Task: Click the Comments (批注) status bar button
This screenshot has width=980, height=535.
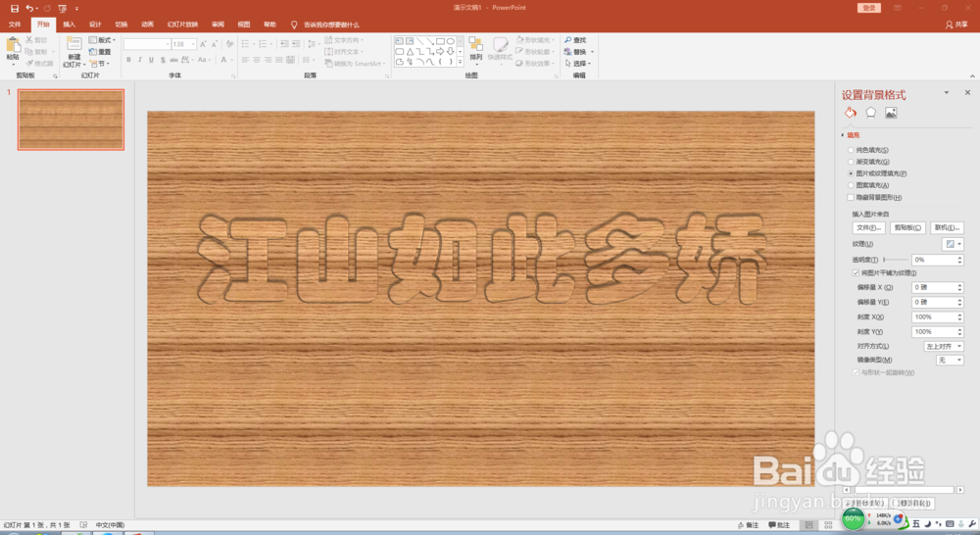Action: point(779,525)
